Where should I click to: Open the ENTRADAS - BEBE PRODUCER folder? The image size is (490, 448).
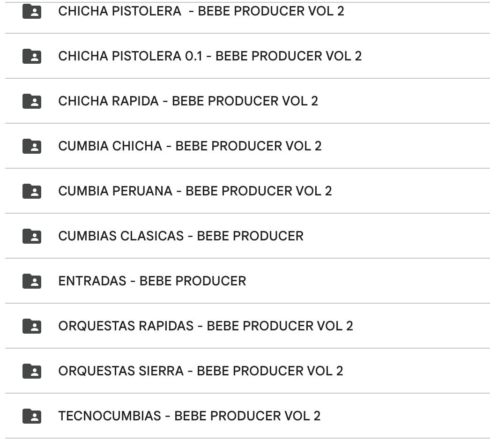(x=152, y=281)
